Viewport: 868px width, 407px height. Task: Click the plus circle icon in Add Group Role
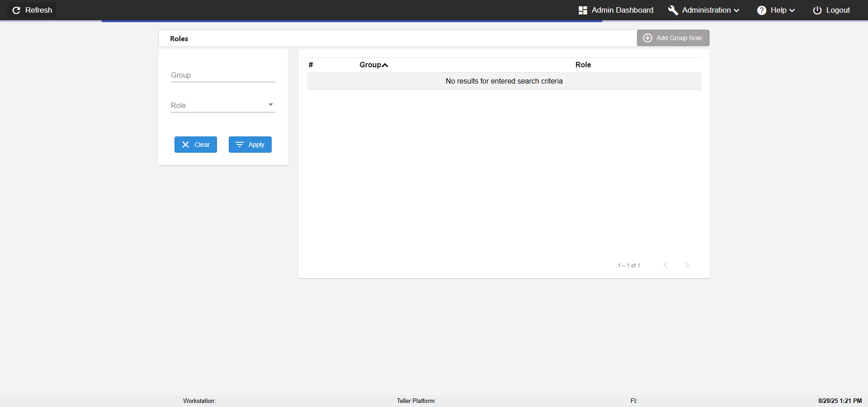(647, 38)
